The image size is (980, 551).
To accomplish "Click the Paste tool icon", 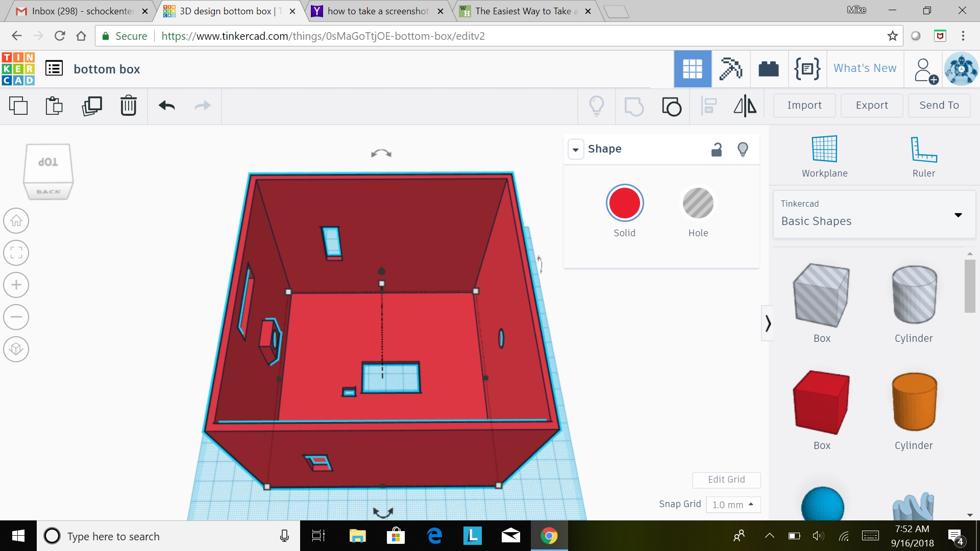I will [x=54, y=106].
